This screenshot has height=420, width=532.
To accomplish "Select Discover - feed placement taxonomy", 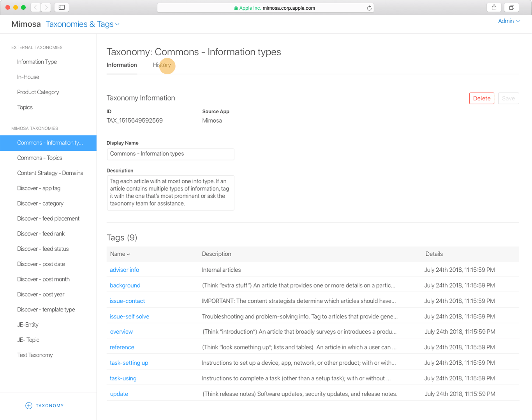I will click(x=48, y=219).
